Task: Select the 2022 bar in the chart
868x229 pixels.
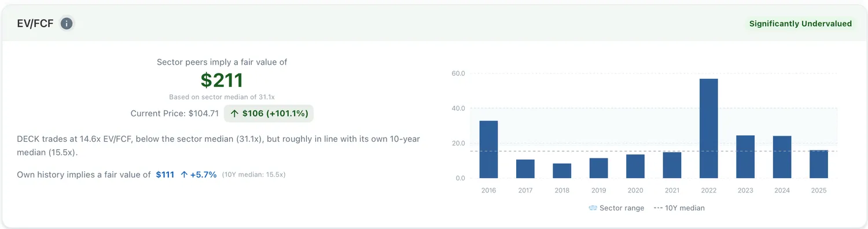Action: [709, 128]
